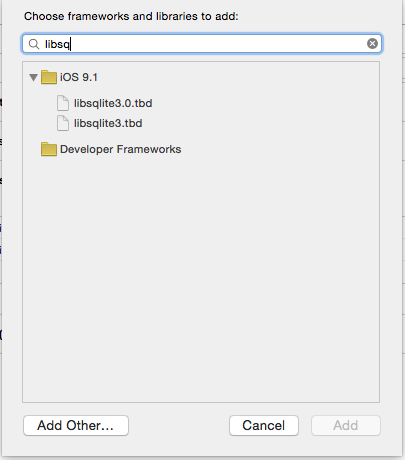Click the Choose frameworks and libraries heading

(x=131, y=16)
